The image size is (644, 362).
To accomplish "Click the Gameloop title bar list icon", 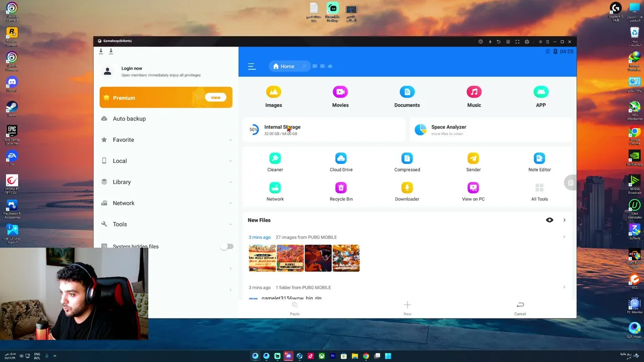I will (x=508, y=42).
